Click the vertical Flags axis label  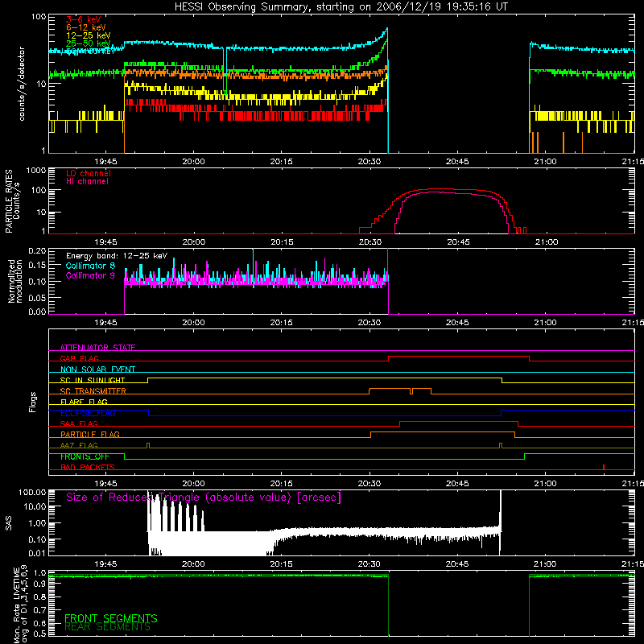coord(33,402)
